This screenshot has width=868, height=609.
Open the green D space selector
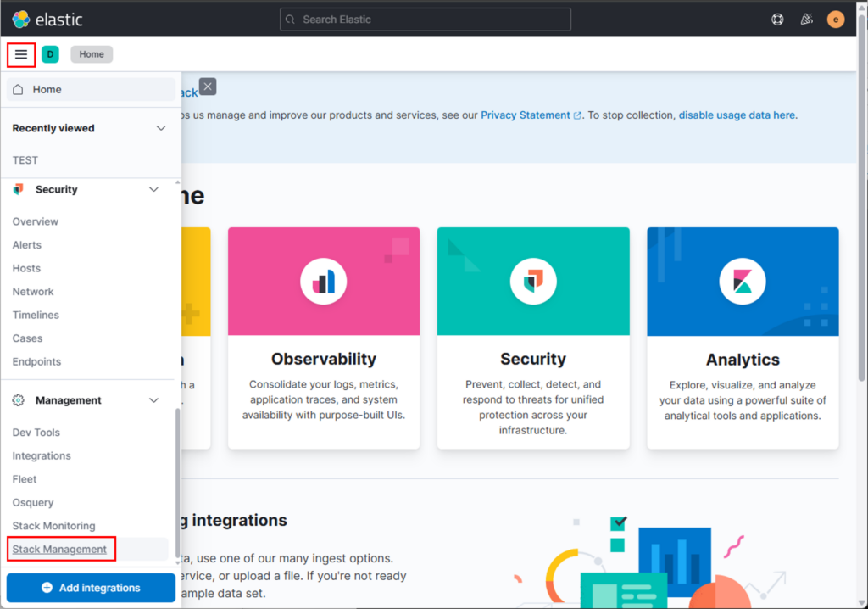click(x=50, y=54)
